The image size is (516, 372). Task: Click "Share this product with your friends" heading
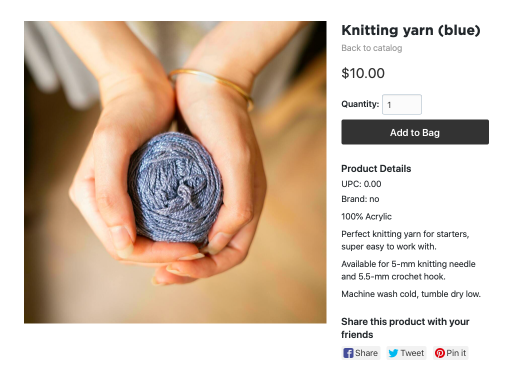click(x=405, y=328)
